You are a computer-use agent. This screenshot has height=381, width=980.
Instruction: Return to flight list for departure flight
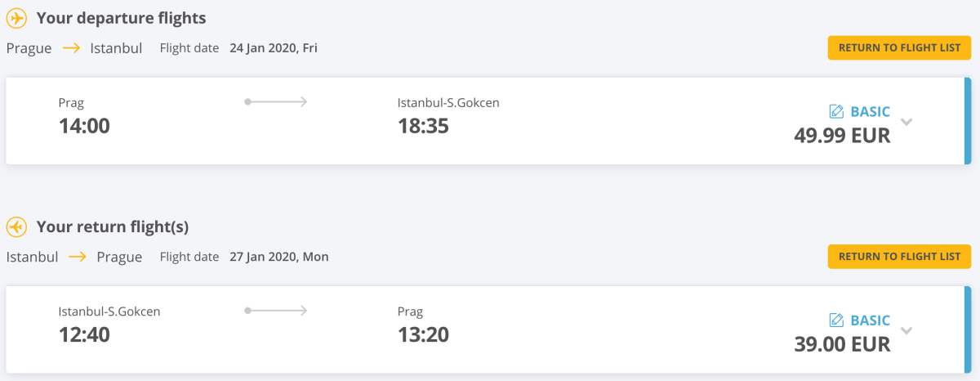[899, 47]
